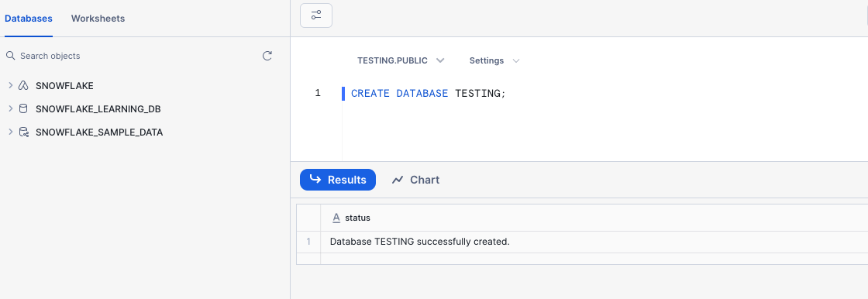The image size is (868, 299).
Task: Select SNOWFLAKE_SAMPLE_DATA in the tree
Action: click(x=99, y=132)
